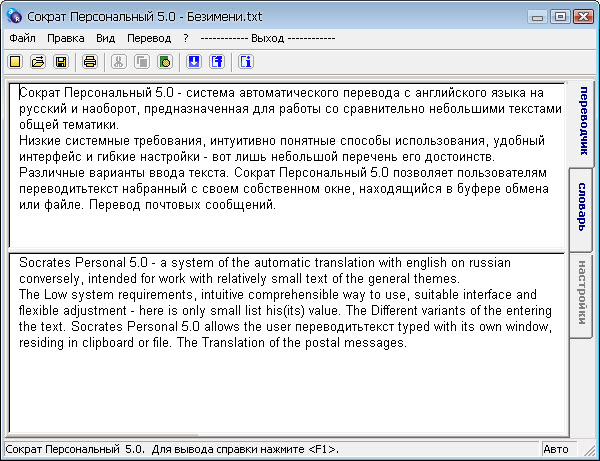Click the Сократ application icon in title bar
This screenshot has width=600, height=461.
point(14,16)
